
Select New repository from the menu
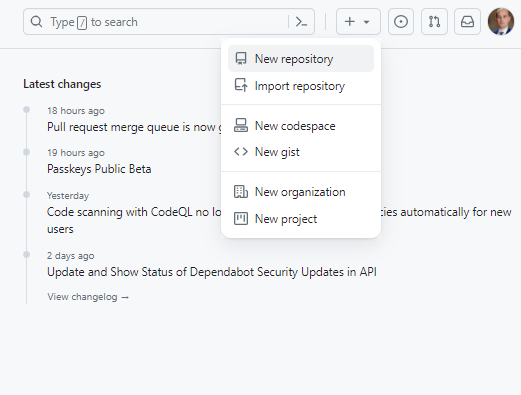[x=301, y=59]
